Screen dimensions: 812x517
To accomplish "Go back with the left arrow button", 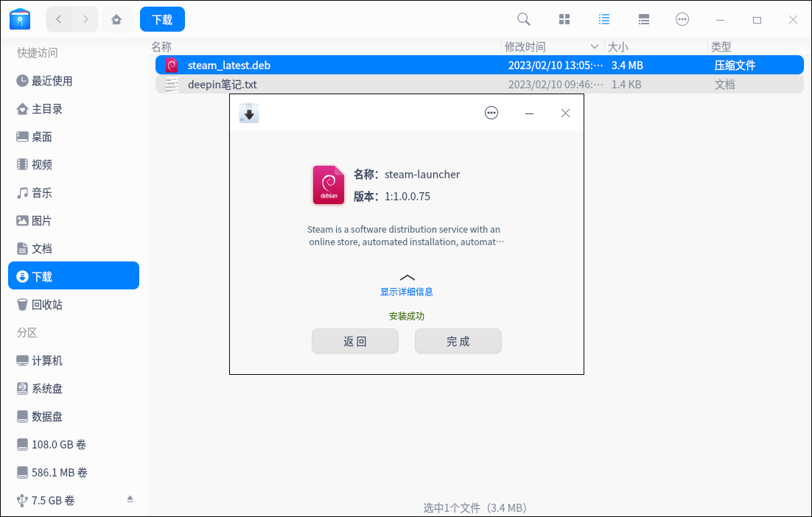I will 59,20.
